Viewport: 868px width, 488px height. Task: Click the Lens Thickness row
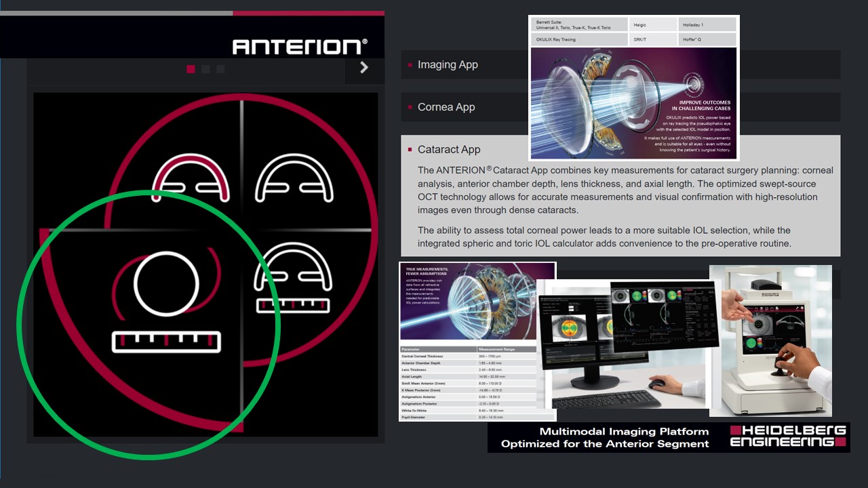point(468,370)
